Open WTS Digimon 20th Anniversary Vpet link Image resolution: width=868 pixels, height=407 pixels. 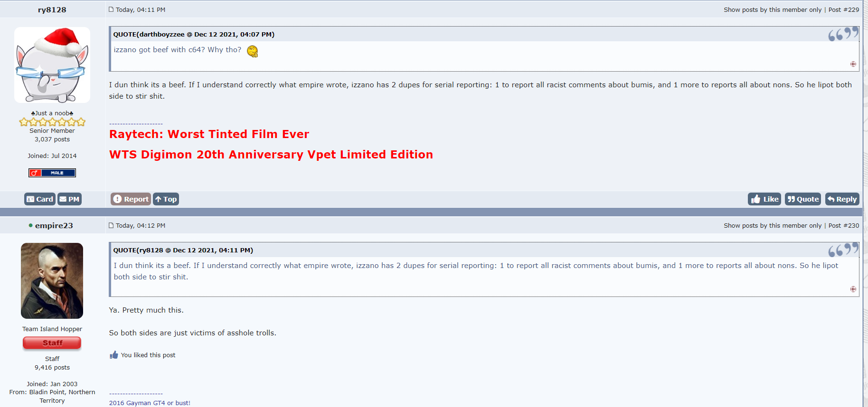pyautogui.click(x=271, y=155)
